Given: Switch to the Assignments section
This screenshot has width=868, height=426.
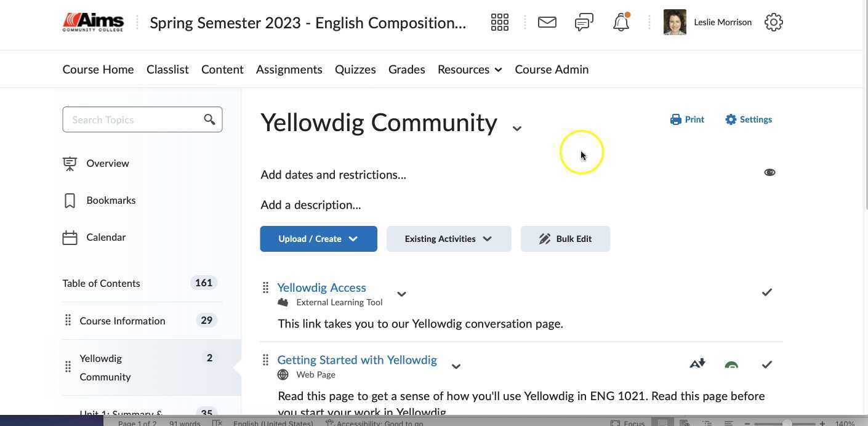Looking at the screenshot, I should click(289, 69).
